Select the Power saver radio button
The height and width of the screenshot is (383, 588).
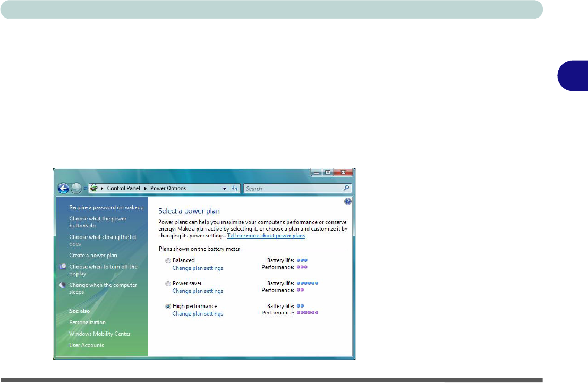[x=168, y=284]
